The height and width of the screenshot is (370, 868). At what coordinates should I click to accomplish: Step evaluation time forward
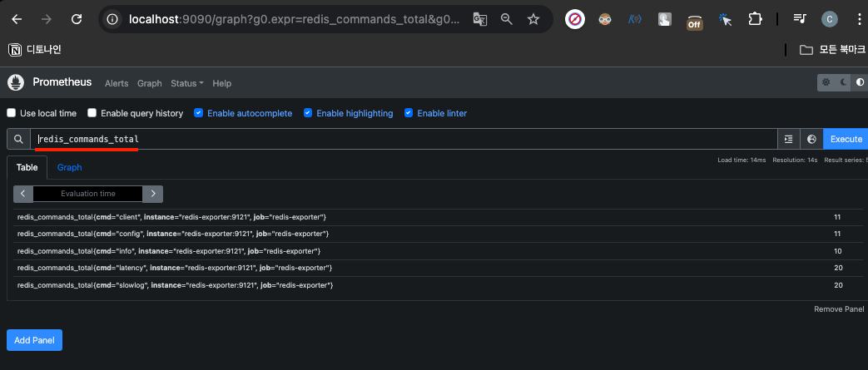pyautogui.click(x=153, y=194)
